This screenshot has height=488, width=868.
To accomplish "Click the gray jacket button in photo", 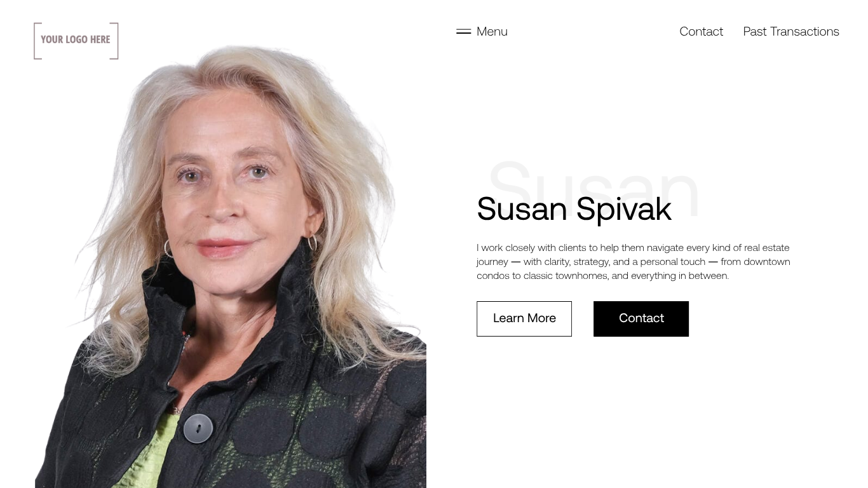I will [198, 428].
